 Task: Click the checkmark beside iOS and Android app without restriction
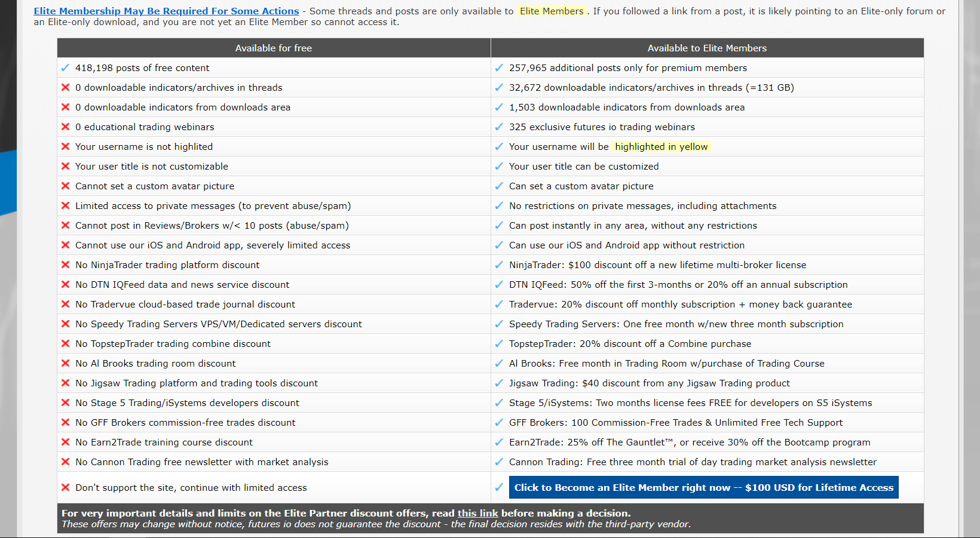pos(500,245)
